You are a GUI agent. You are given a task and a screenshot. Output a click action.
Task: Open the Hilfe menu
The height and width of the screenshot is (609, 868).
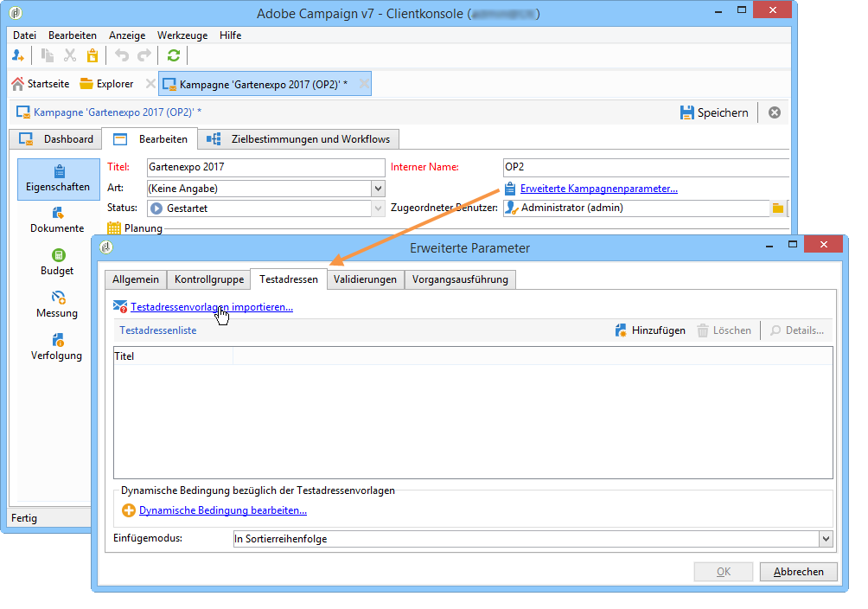point(230,35)
